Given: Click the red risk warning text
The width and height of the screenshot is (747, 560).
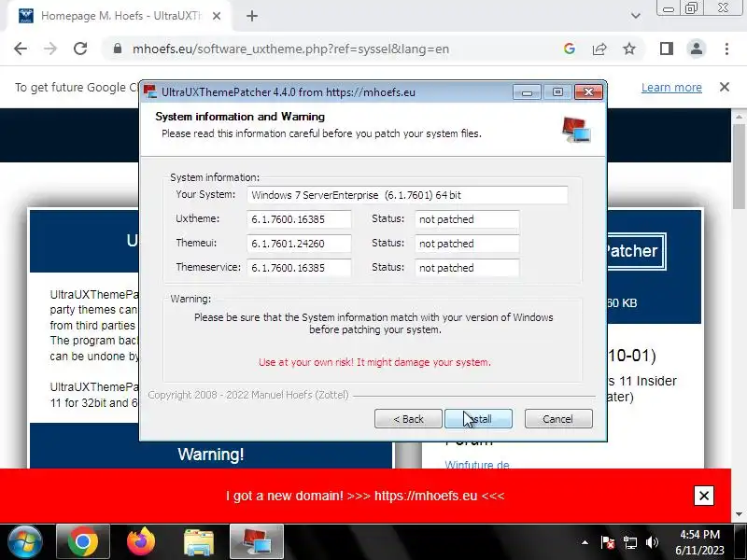Looking at the screenshot, I should coord(374,362).
